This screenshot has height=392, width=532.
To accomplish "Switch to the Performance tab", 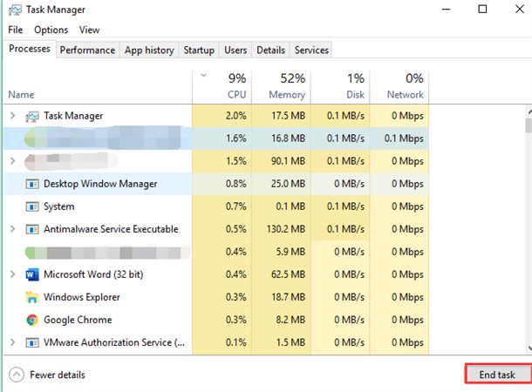I will coord(87,51).
